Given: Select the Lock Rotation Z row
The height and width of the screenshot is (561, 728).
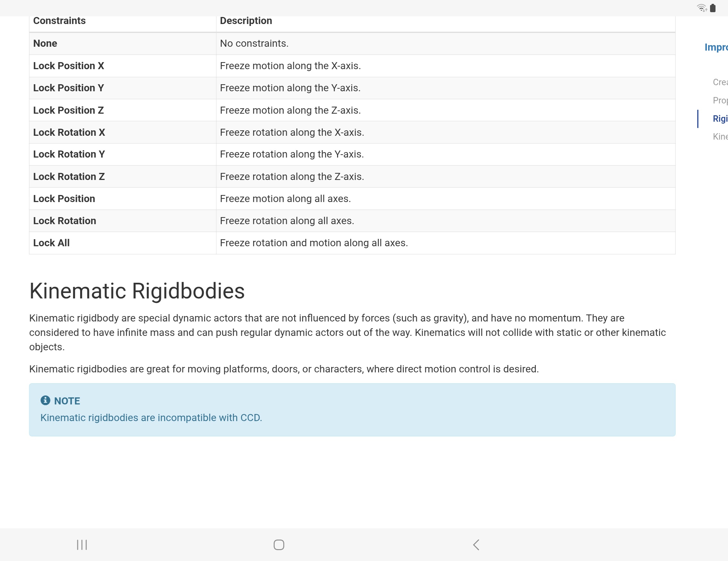Looking at the screenshot, I should (69, 176).
